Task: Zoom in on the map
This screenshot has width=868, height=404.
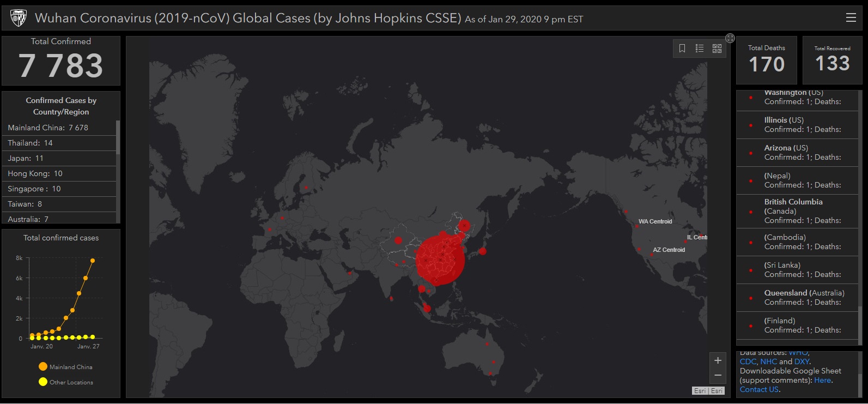Action: pos(718,360)
